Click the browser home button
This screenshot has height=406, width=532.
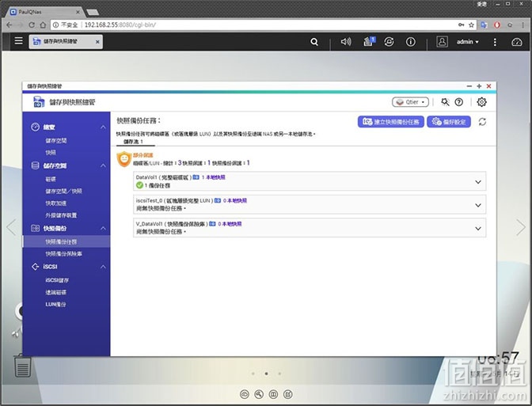pos(43,25)
